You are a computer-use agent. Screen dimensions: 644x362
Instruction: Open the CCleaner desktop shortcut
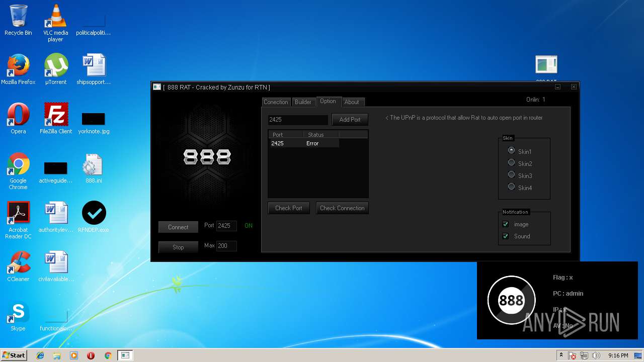point(18,266)
